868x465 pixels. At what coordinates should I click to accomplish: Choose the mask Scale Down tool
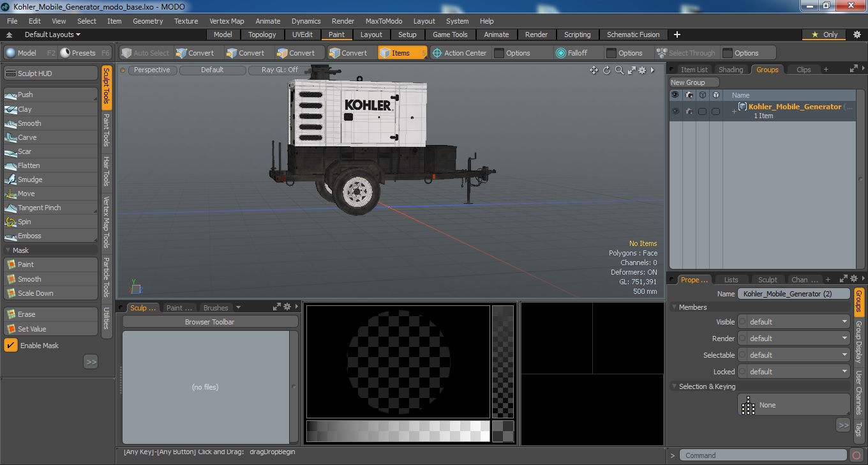(51, 293)
